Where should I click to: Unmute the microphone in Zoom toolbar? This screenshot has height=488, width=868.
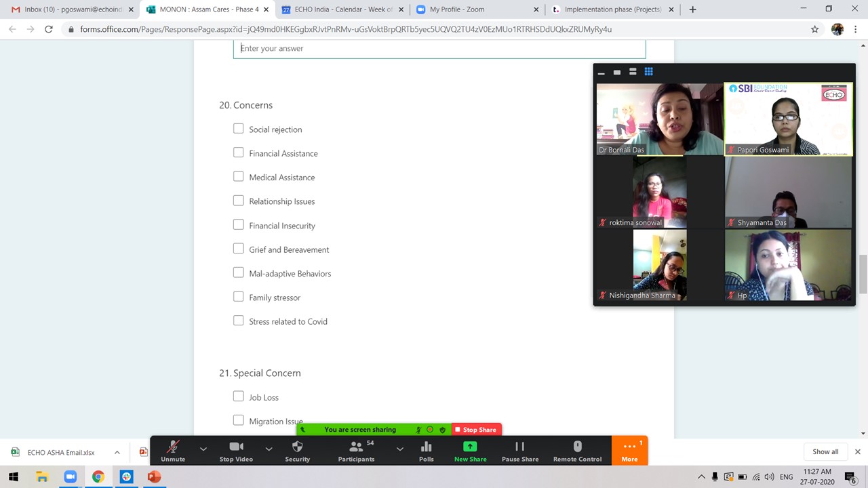(x=173, y=451)
